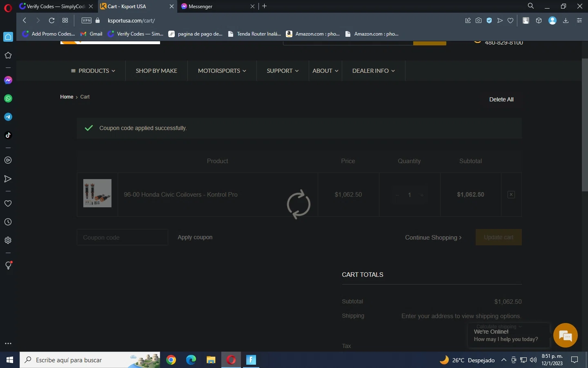Open Pinboards heart icon in sidebar
This screenshot has height=368, width=588.
(8, 204)
